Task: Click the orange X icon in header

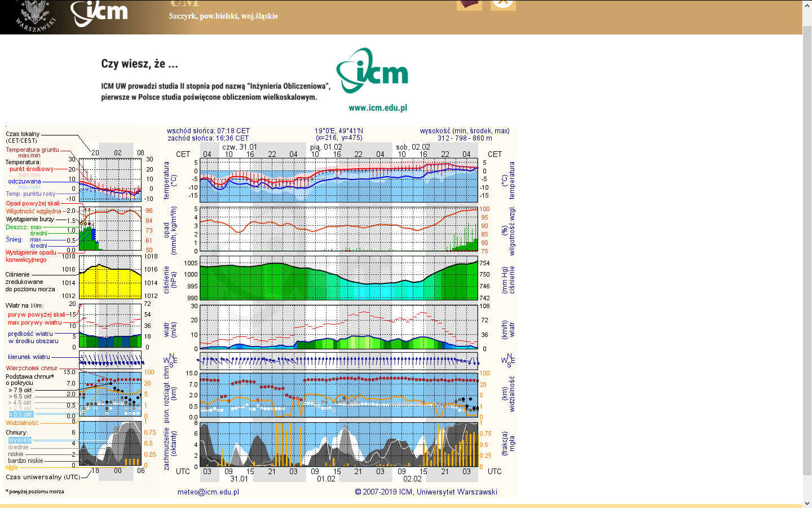Action: (503, 5)
